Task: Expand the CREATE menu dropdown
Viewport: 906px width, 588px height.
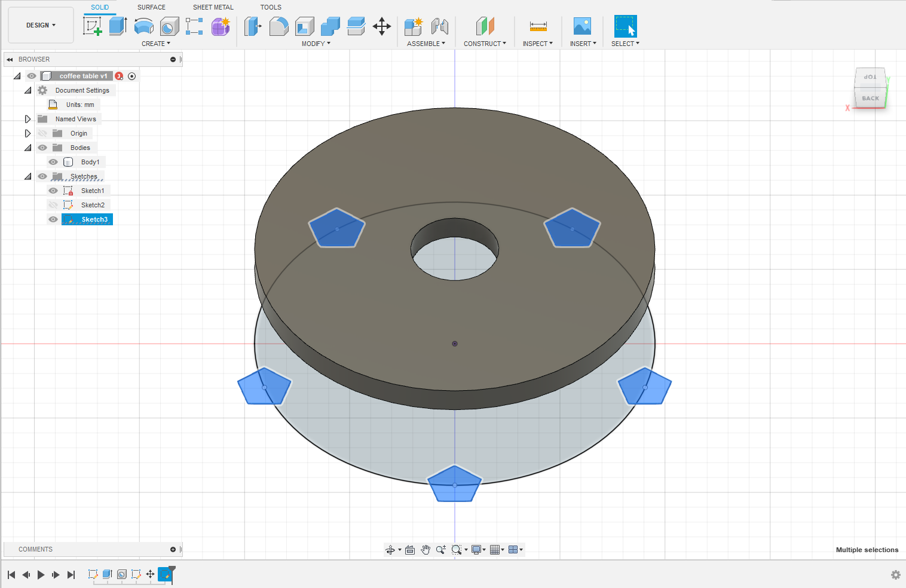Action: 156,44
